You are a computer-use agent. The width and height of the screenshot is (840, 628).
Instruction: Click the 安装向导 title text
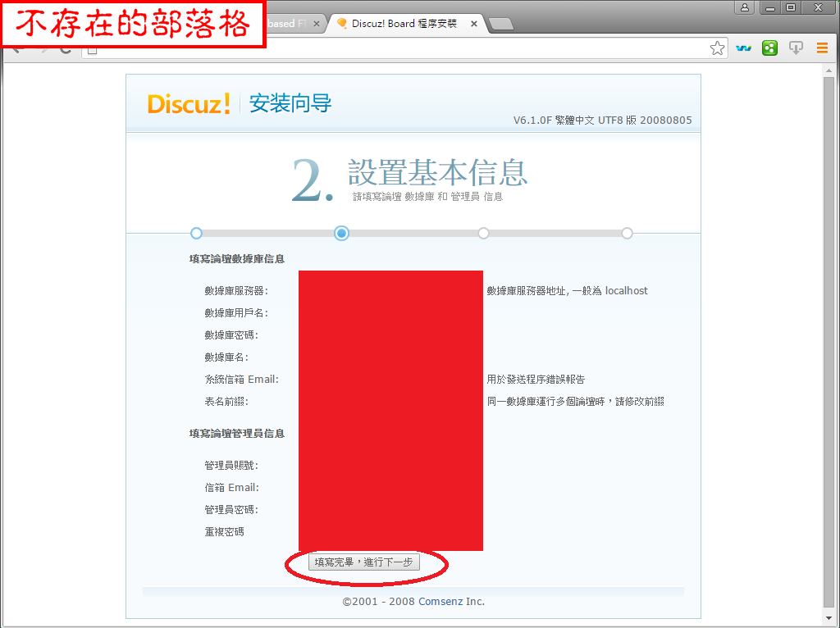click(290, 103)
